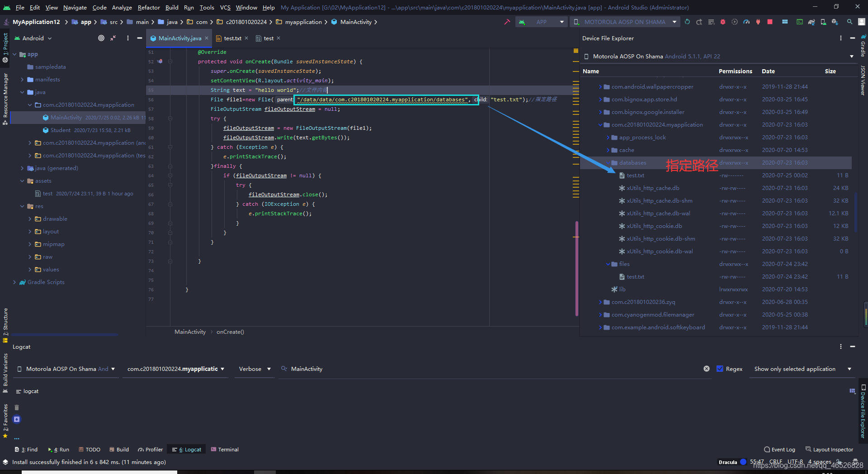Toggle the Resource Manager side panel
868x474 pixels.
tap(5, 99)
